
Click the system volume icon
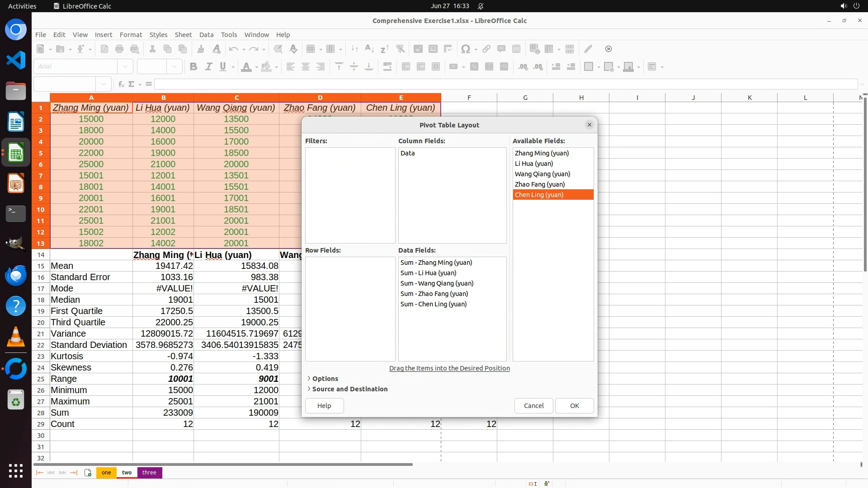click(843, 6)
